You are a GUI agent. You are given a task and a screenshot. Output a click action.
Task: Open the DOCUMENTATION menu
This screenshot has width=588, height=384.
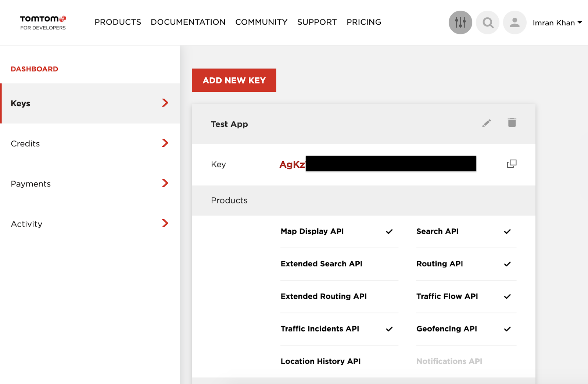pyautogui.click(x=188, y=22)
